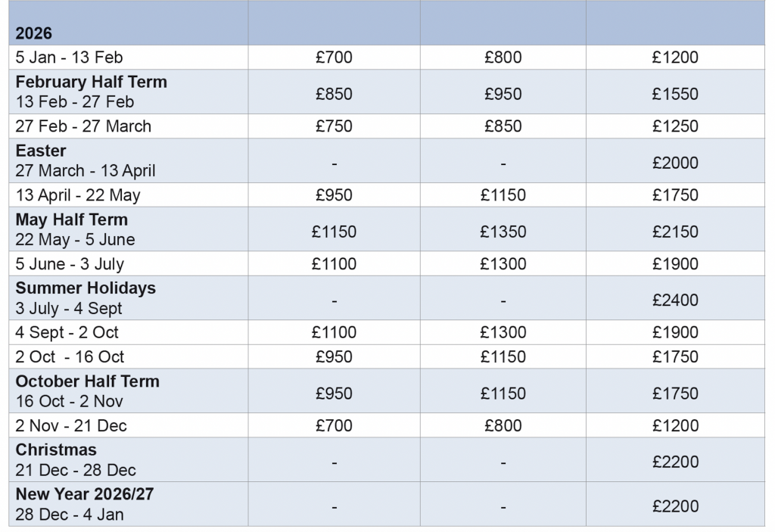Select the £2000 Easter price
775x532 pixels.
[x=674, y=163]
